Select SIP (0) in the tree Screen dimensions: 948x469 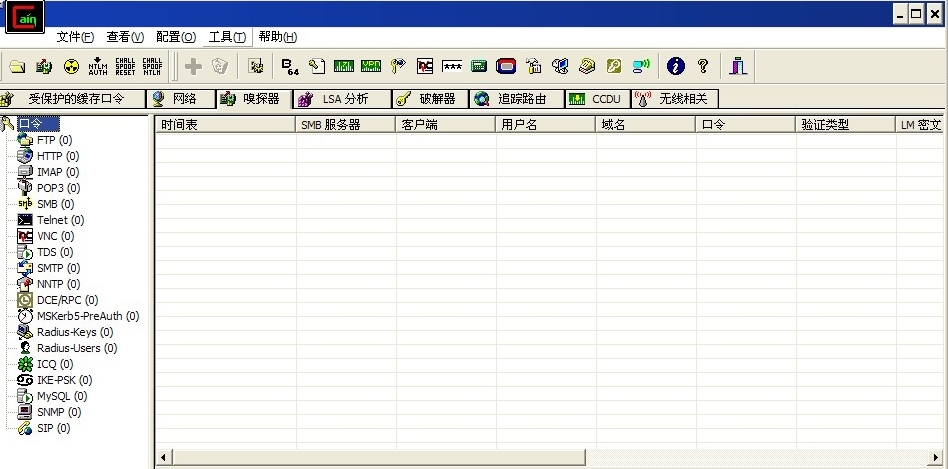(54, 428)
